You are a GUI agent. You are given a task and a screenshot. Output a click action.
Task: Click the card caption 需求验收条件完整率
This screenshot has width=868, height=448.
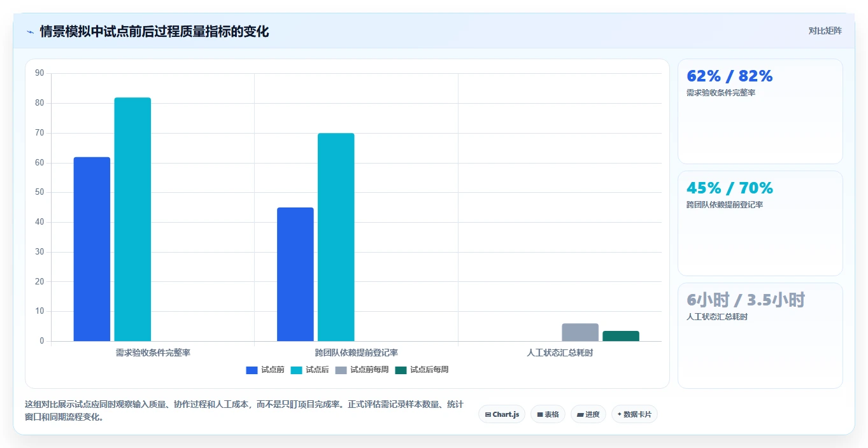(x=721, y=93)
